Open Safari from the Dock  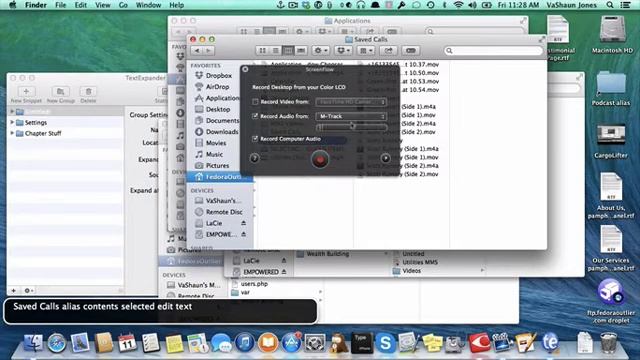point(56,343)
